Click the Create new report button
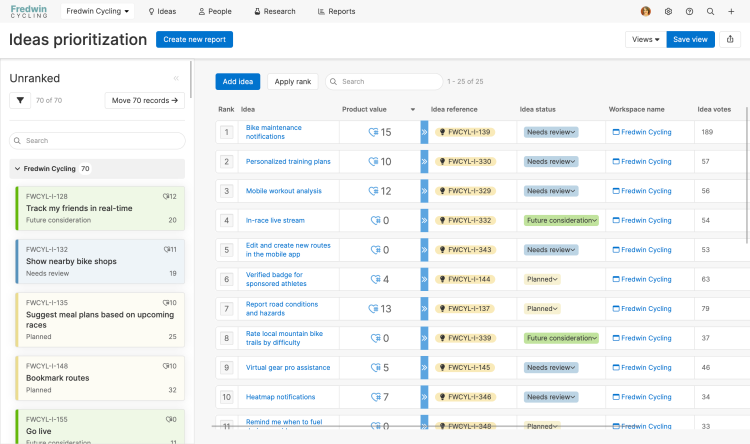 click(194, 39)
